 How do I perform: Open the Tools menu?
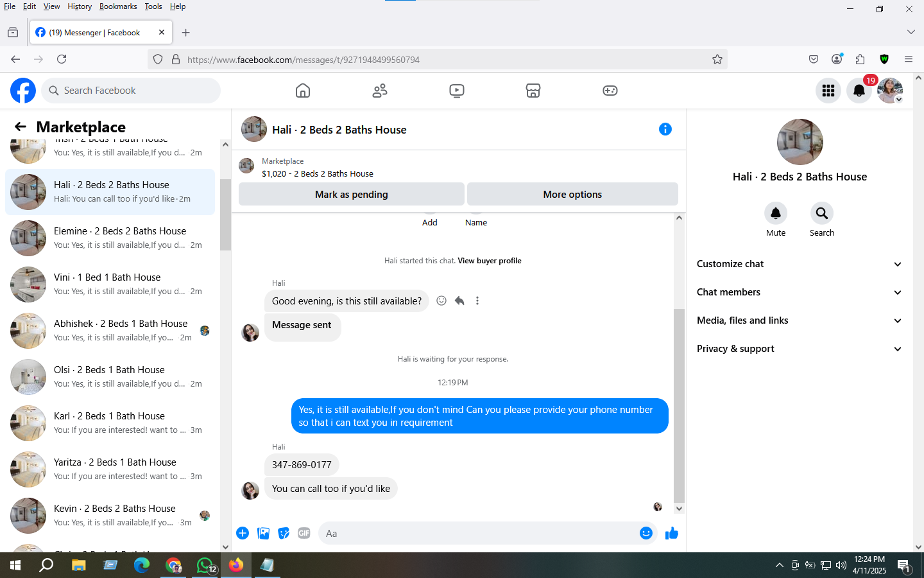[153, 6]
